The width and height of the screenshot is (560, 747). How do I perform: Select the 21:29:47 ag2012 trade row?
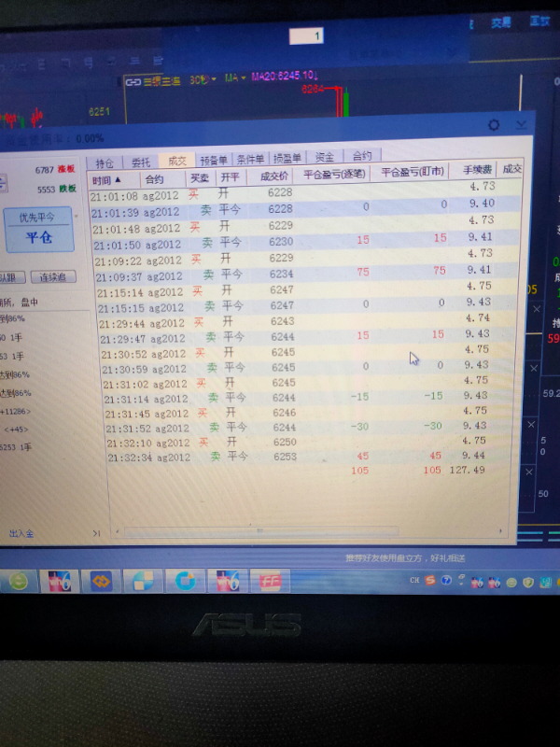click(309, 336)
